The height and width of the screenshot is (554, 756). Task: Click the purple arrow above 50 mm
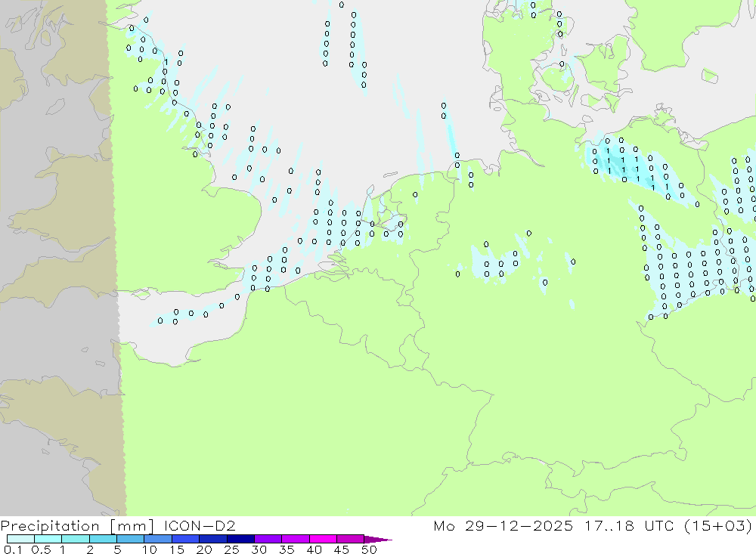point(378,539)
